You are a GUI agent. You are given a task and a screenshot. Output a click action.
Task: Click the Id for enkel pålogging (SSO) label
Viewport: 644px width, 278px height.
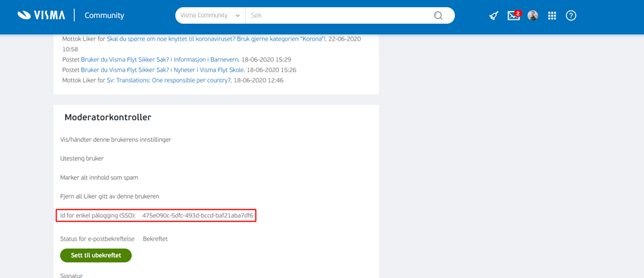click(98, 215)
